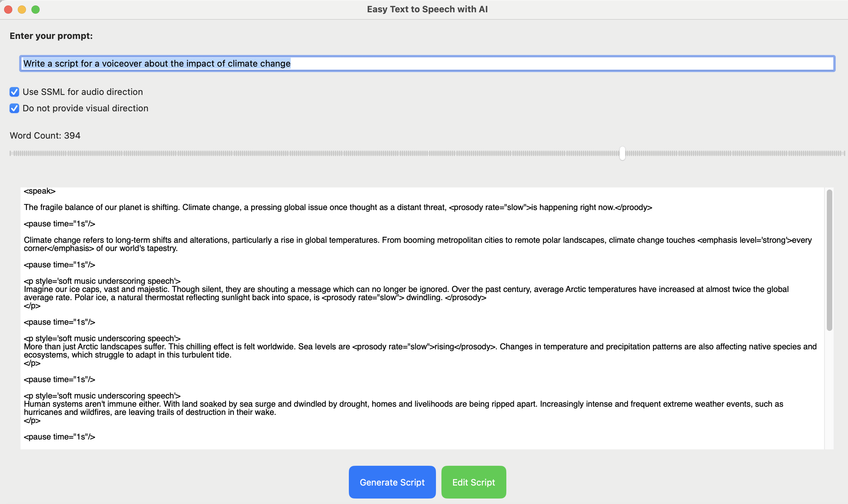
Task: Click the right end of the slider track
Action: [x=843, y=153]
